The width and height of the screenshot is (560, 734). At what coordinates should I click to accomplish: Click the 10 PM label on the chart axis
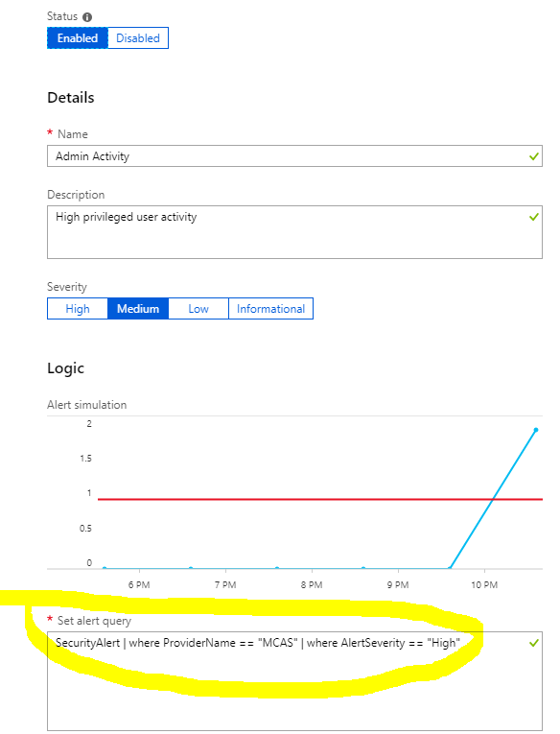pyautogui.click(x=484, y=584)
